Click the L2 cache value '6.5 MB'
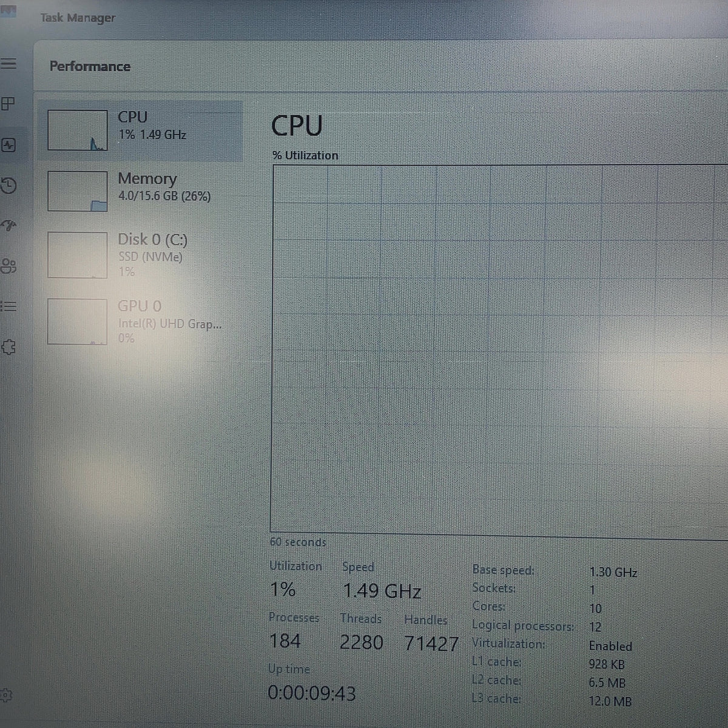Screen dimensions: 728x728 coord(607,682)
